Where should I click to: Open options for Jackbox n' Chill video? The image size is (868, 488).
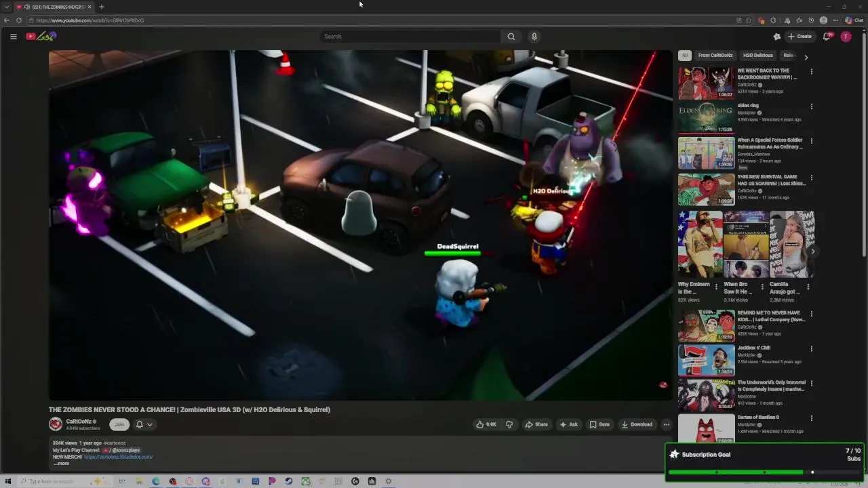point(811,349)
